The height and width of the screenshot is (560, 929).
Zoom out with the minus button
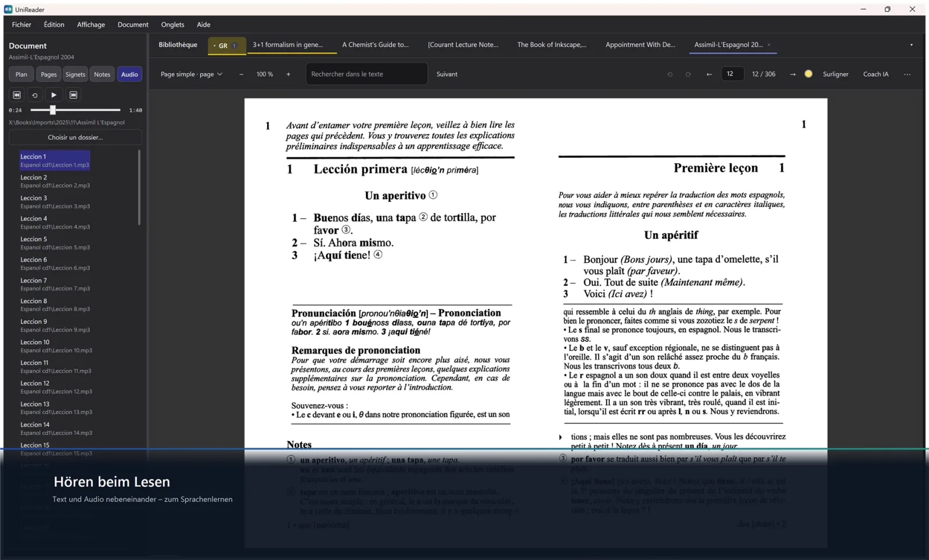coord(242,74)
